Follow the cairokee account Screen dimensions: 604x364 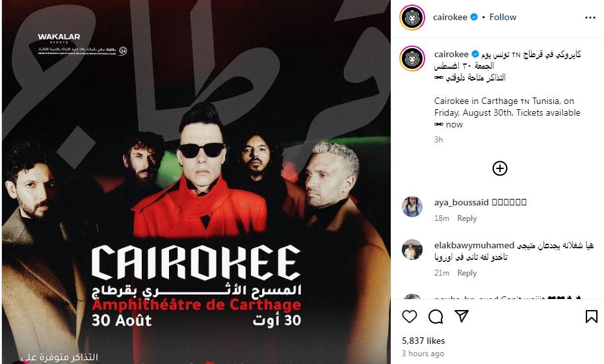coord(503,18)
